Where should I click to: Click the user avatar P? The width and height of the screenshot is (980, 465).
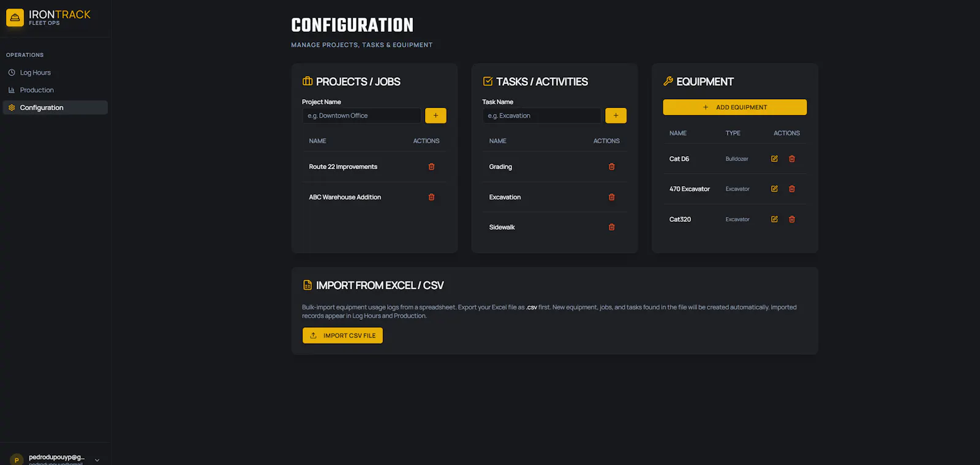[x=17, y=459]
